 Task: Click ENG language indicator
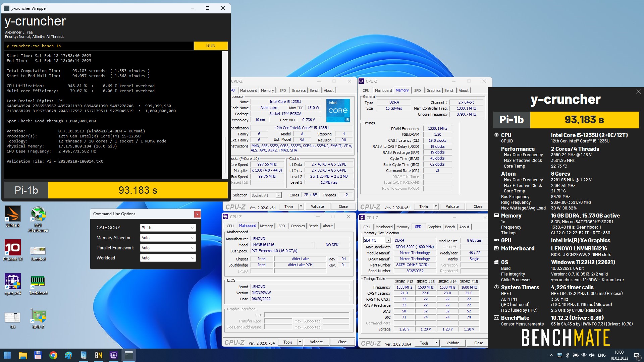tap(602, 355)
